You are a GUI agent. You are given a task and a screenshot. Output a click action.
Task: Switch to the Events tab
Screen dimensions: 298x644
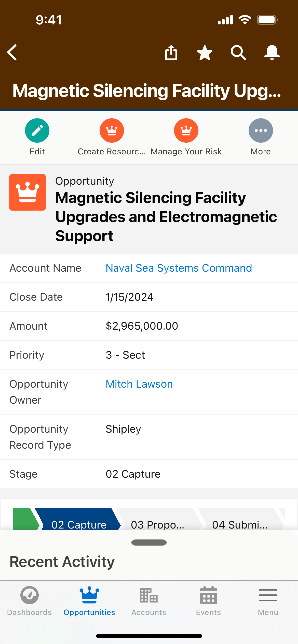pyautogui.click(x=208, y=601)
